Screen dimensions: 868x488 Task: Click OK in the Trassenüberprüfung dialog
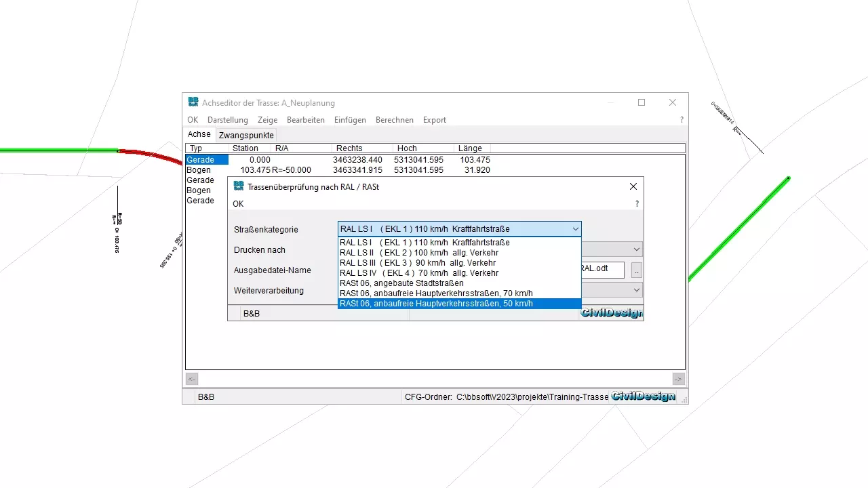(238, 204)
